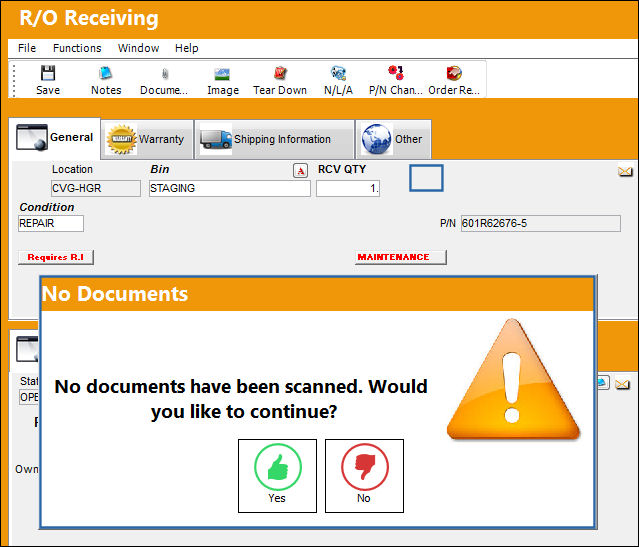639x547 pixels.
Task: Click the N/L/A toolbar icon
Action: pos(338,73)
